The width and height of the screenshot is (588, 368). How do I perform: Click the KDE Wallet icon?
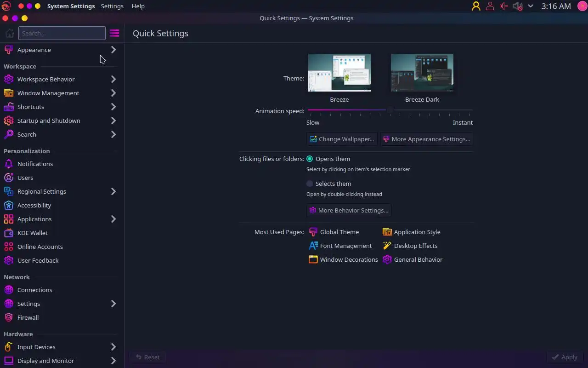click(8, 233)
